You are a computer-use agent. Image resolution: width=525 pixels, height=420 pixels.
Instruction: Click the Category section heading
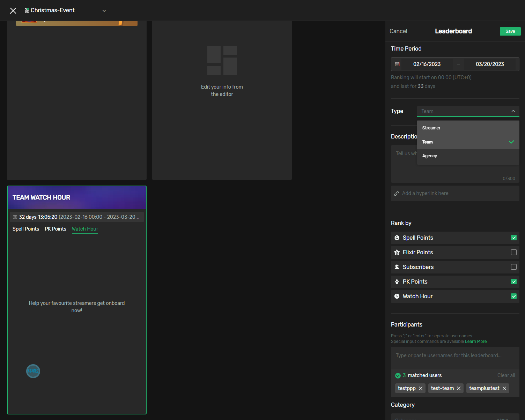pyautogui.click(x=402, y=405)
